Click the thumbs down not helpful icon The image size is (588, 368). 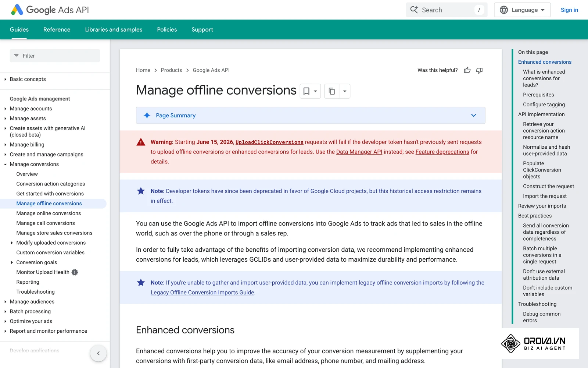(479, 70)
